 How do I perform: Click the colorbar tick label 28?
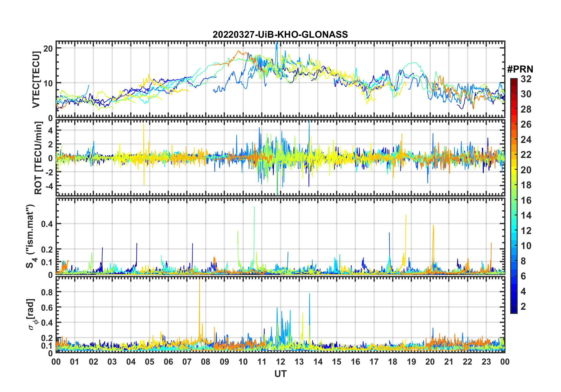coord(526,109)
